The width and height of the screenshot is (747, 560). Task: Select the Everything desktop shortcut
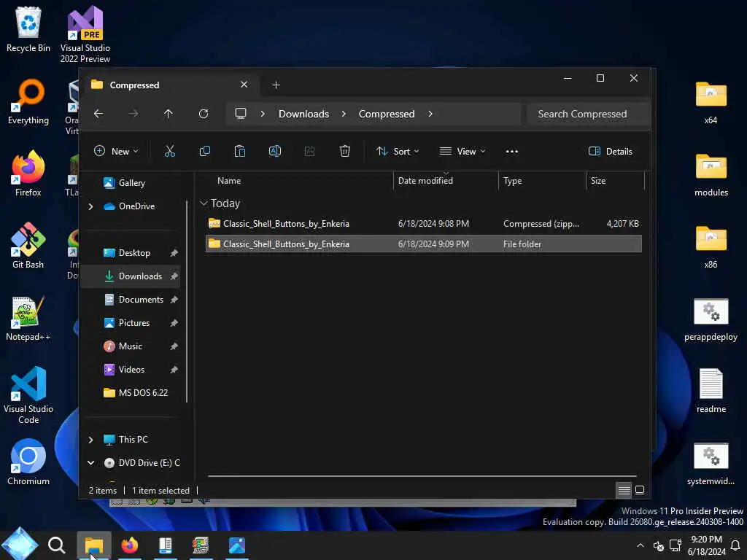(x=28, y=102)
